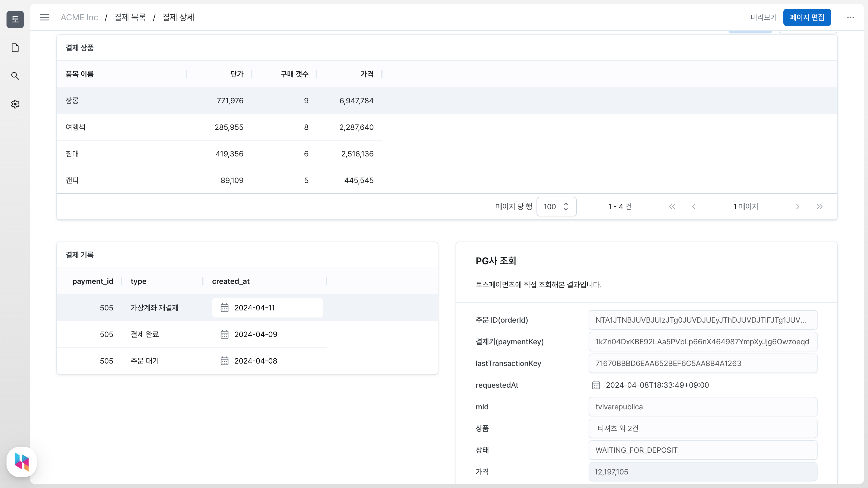Viewport: 868px width, 488px height.
Task: Open the pages document icon in sidebar
Action: tap(15, 48)
